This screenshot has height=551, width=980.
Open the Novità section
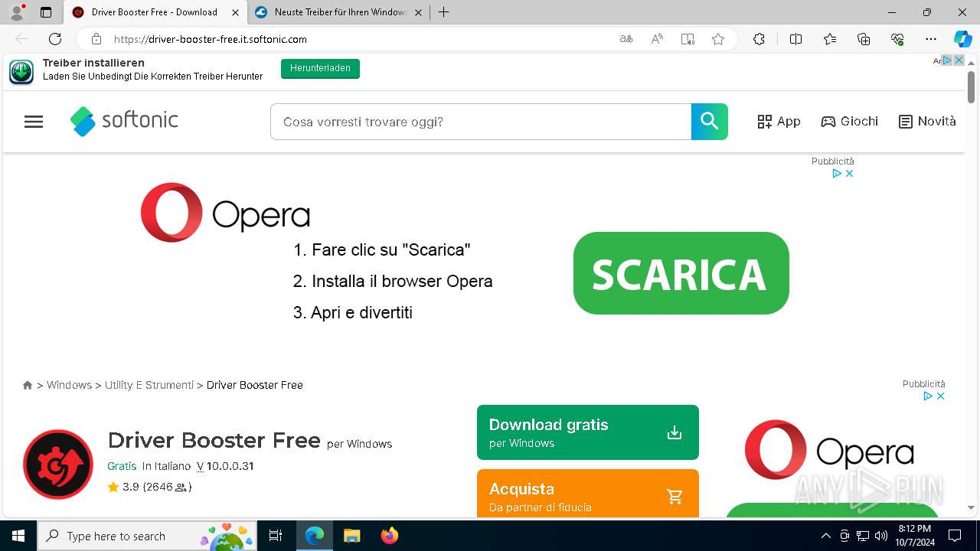(x=927, y=122)
